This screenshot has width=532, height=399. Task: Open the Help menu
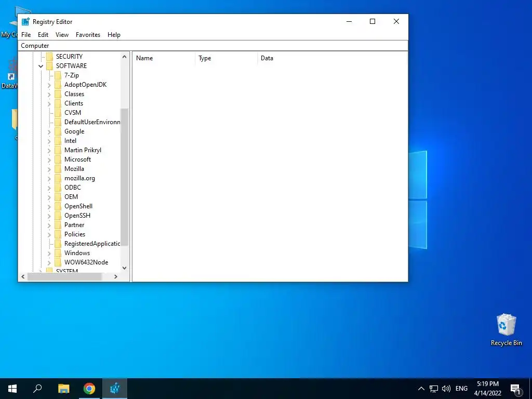click(114, 35)
